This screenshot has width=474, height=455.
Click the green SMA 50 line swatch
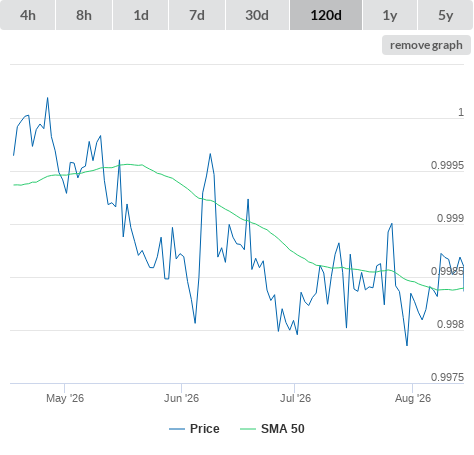tap(248, 429)
